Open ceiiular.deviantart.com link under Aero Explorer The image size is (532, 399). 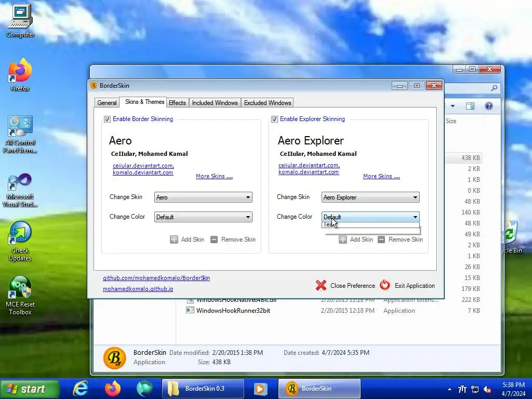(309, 165)
